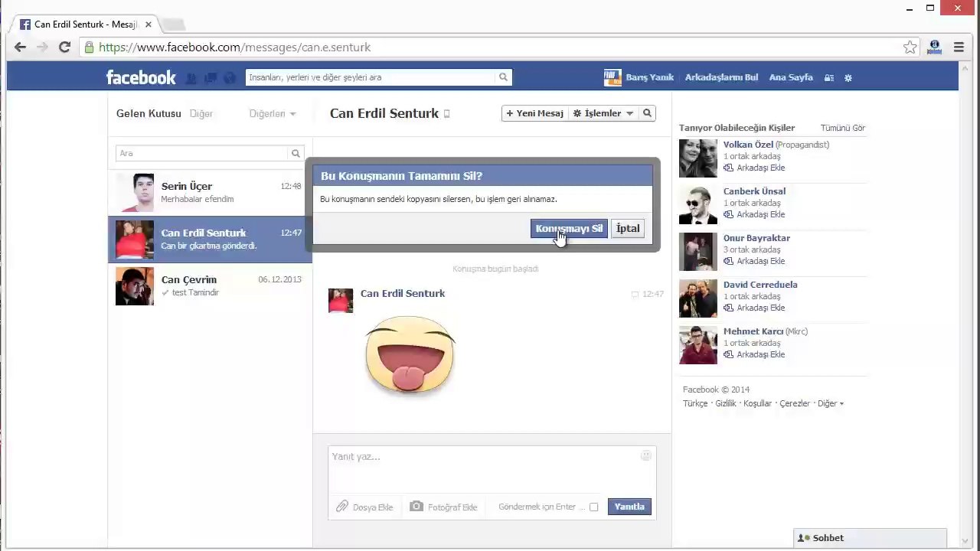Click the add-friend icon under Volkan Özel

pyautogui.click(x=729, y=168)
